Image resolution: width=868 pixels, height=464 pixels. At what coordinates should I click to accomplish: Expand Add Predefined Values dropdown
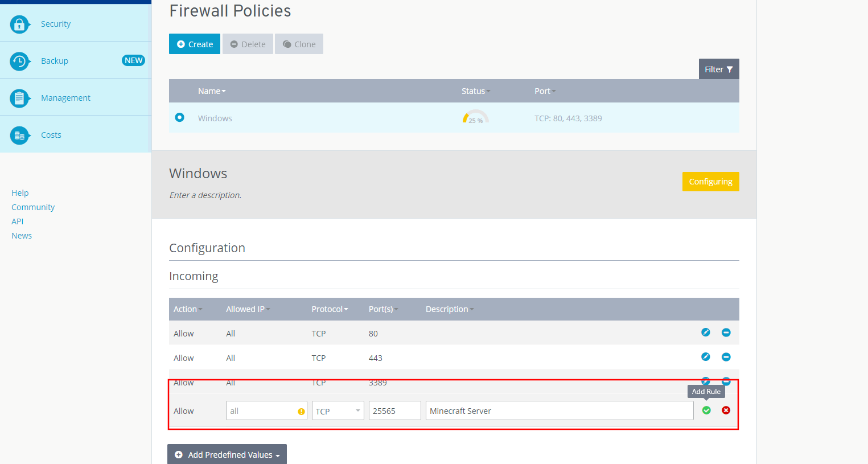[227, 454]
